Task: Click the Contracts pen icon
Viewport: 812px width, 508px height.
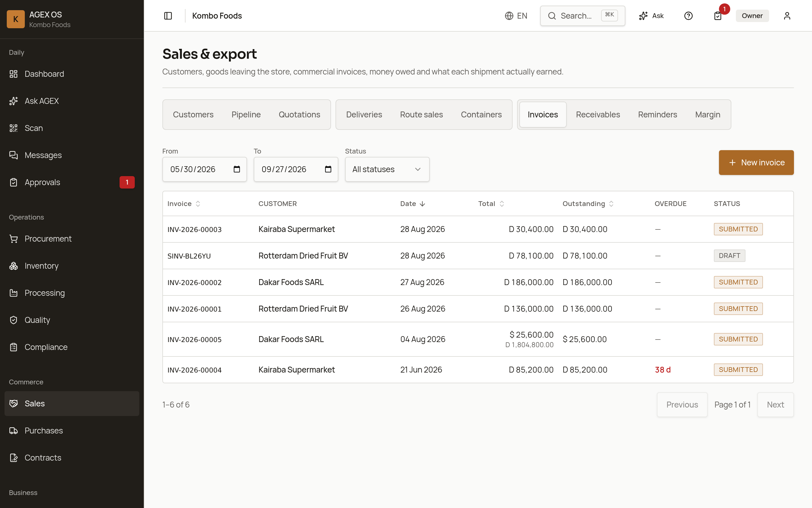Action: (x=14, y=458)
